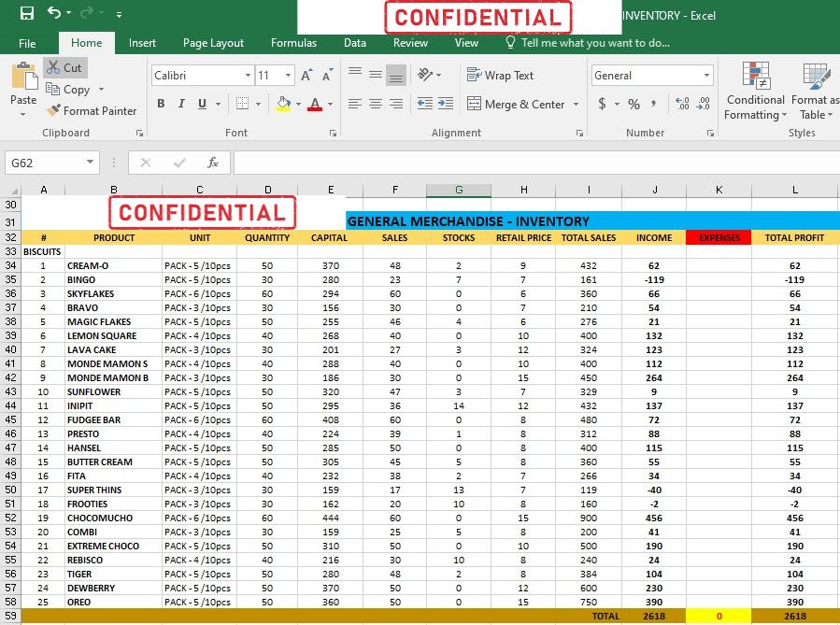
Task: Click the Insert Function fx icon
Action: (212, 163)
